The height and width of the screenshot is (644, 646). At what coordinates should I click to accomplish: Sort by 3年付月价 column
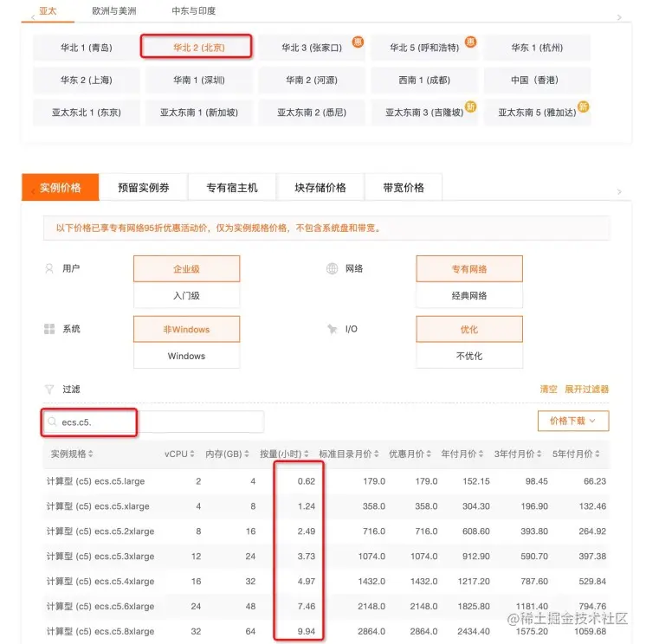coord(518,454)
